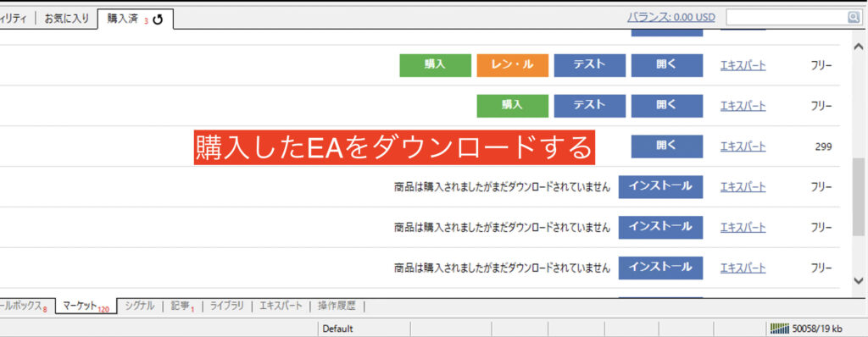Open the ライブラリ bottom tab
Viewport: 868px width, 337px height.
[226, 306]
